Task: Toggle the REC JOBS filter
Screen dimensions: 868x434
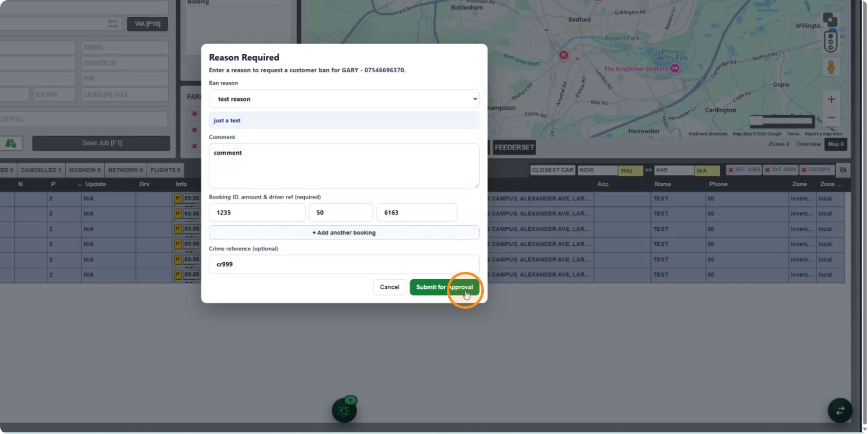Action: coord(744,170)
